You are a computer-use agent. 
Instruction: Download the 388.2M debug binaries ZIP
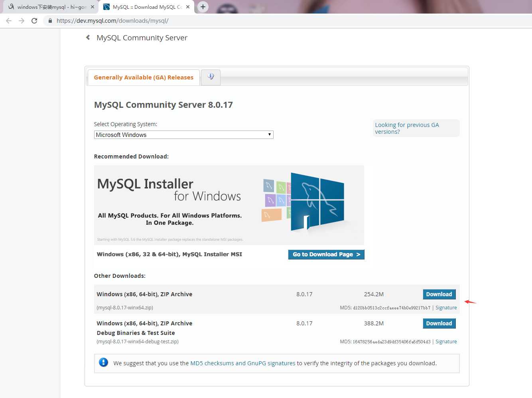(439, 323)
